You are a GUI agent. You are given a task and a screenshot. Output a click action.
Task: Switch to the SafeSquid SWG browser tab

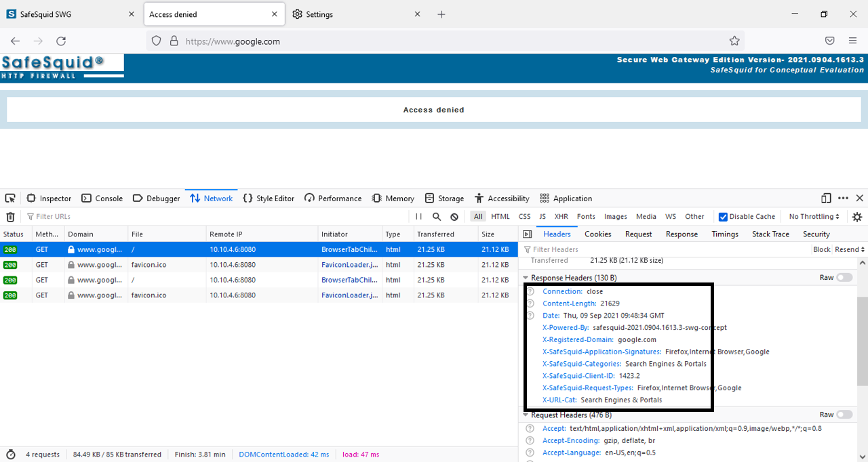click(x=71, y=14)
